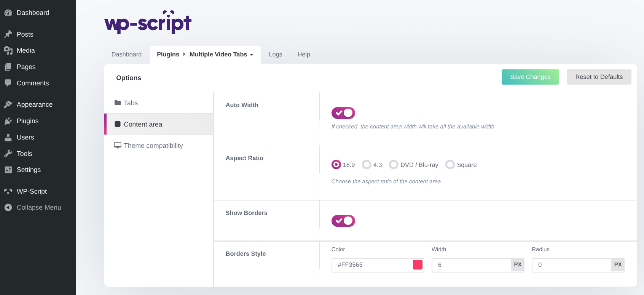
Task: Open the Plugins breadcrumb menu
Action: (168, 55)
